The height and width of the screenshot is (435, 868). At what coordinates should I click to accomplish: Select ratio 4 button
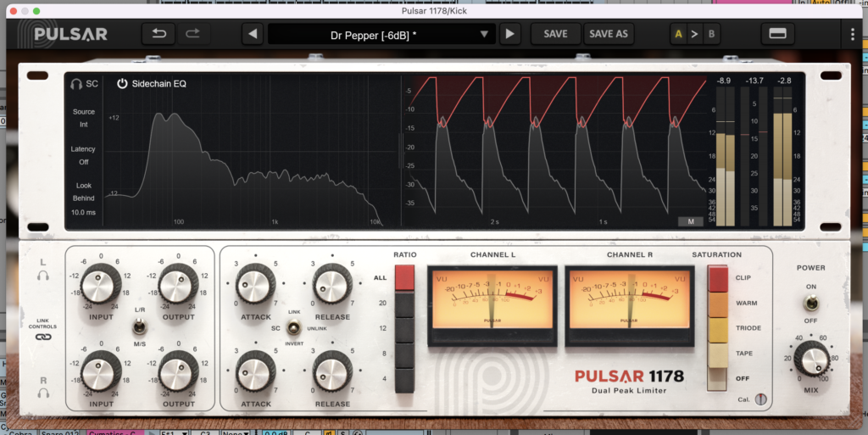[404, 380]
